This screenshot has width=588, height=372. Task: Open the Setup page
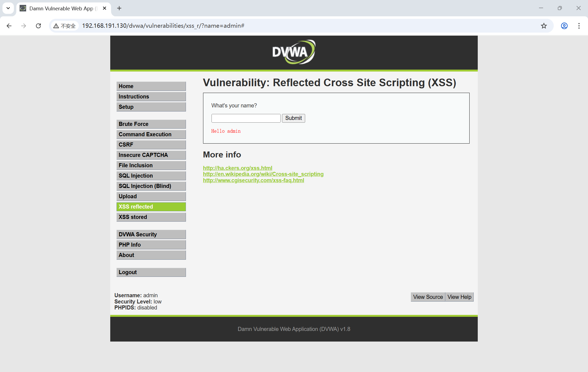pyautogui.click(x=151, y=107)
